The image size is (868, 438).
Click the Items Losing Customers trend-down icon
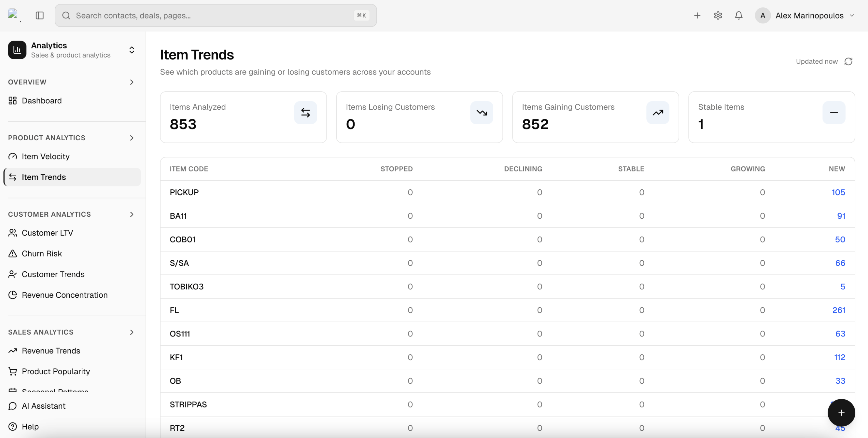[x=482, y=112]
